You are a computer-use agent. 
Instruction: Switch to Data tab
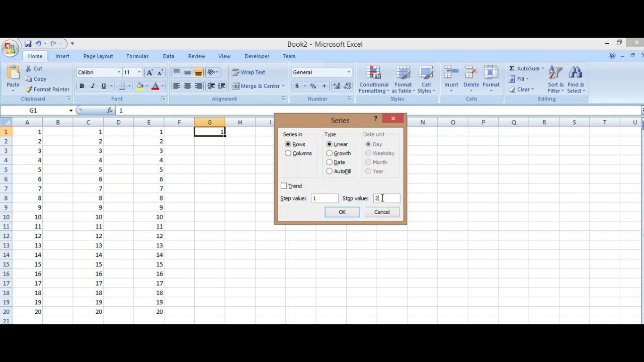coord(169,56)
